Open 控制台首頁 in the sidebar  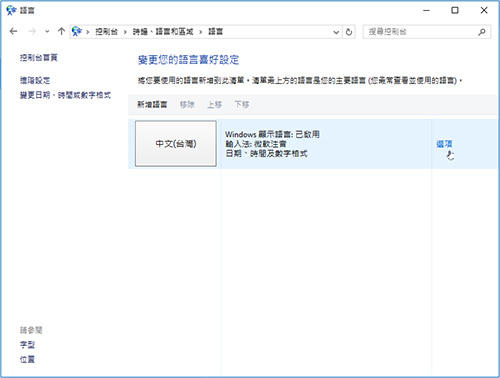[39, 58]
